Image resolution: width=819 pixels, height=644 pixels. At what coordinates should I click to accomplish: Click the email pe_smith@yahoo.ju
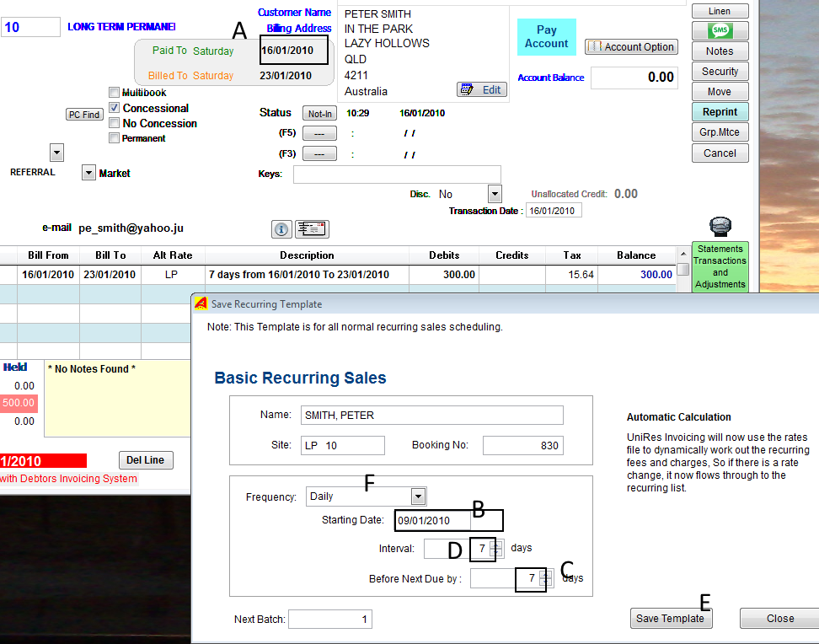131,228
